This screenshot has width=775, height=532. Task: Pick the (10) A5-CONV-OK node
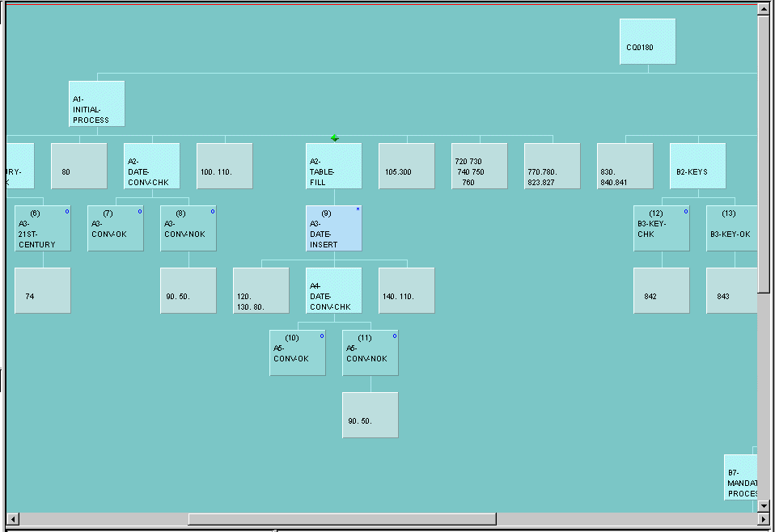coord(297,353)
